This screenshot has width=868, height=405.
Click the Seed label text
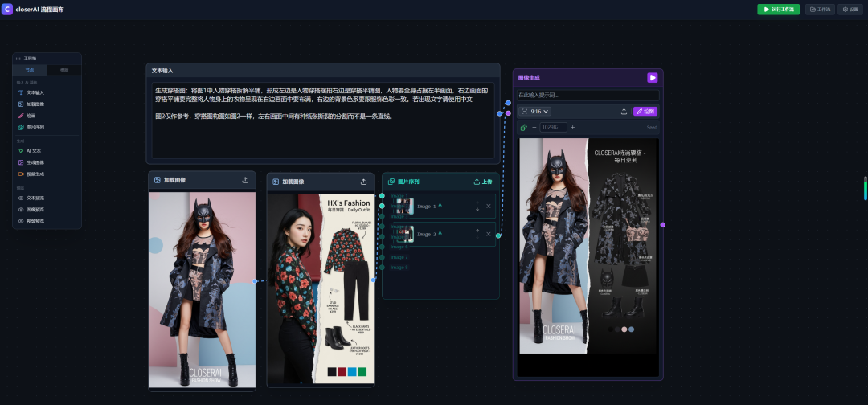point(652,127)
